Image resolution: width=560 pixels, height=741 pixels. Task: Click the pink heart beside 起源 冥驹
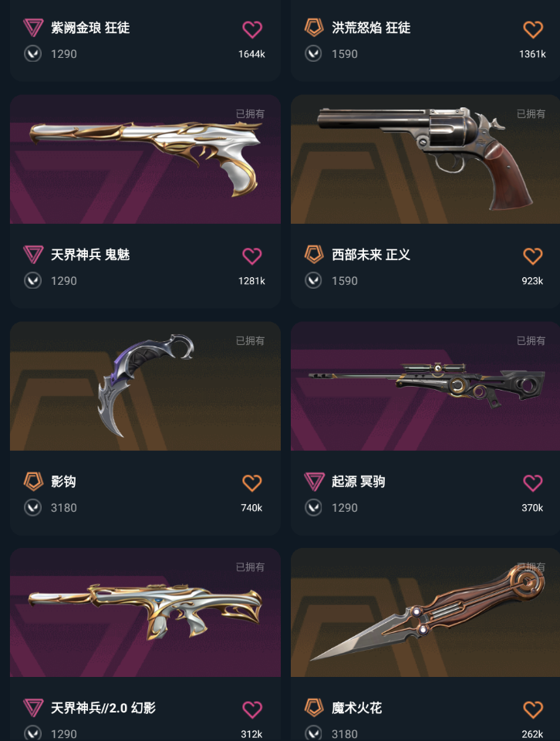tap(532, 483)
